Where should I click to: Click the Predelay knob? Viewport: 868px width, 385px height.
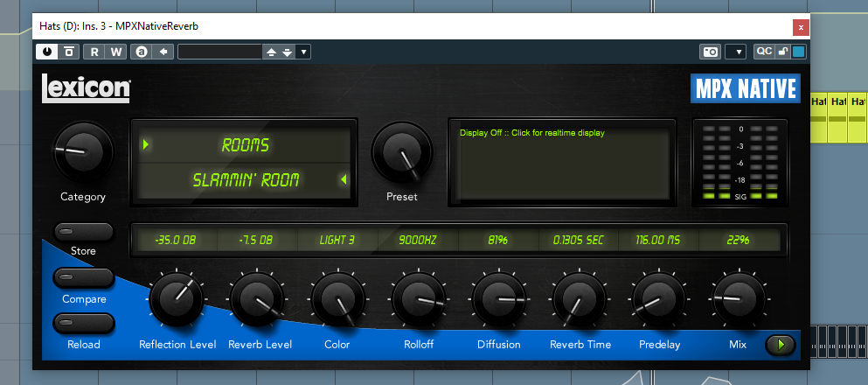(x=660, y=298)
